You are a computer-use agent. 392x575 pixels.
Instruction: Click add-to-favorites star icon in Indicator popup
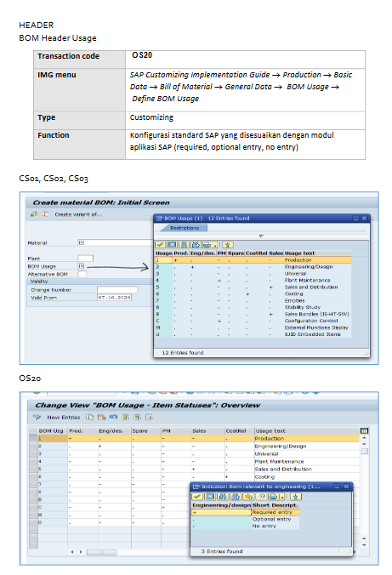pyautogui.click(x=248, y=497)
